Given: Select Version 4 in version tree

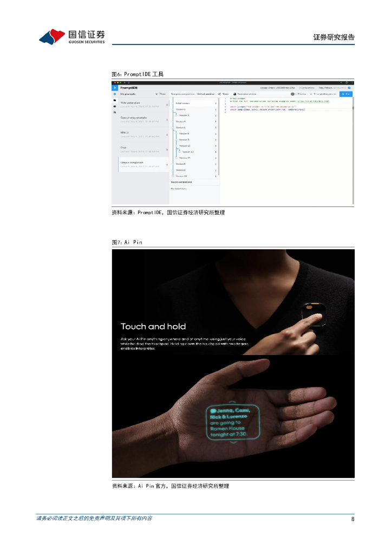Looking at the screenshot, I should point(181,121).
